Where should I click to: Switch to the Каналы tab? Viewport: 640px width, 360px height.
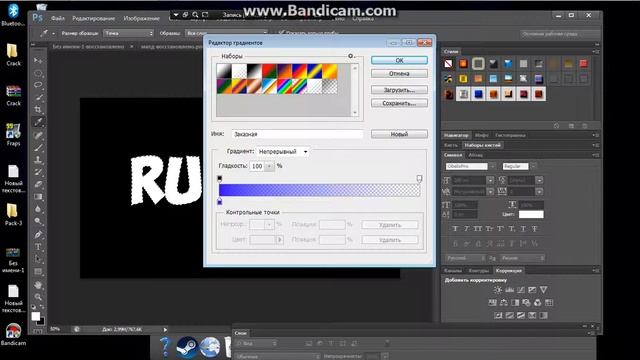tap(453, 271)
